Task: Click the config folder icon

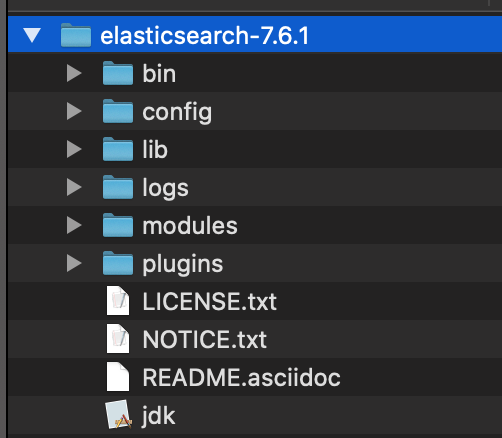Action: 118,111
